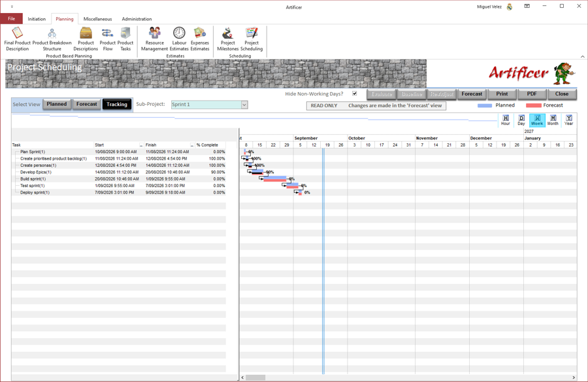Image resolution: width=588 pixels, height=382 pixels.
Task: Open Product Tasks
Action: [125, 39]
